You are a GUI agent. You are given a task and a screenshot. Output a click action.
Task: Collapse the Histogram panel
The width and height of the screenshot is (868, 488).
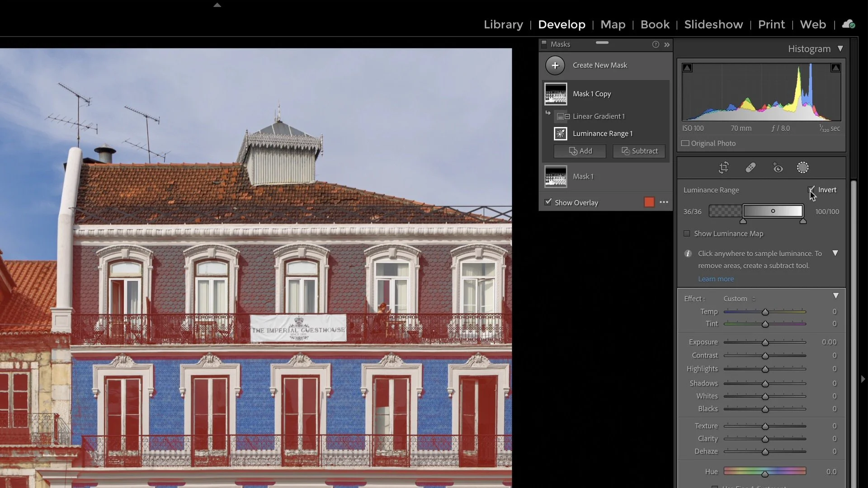click(841, 48)
